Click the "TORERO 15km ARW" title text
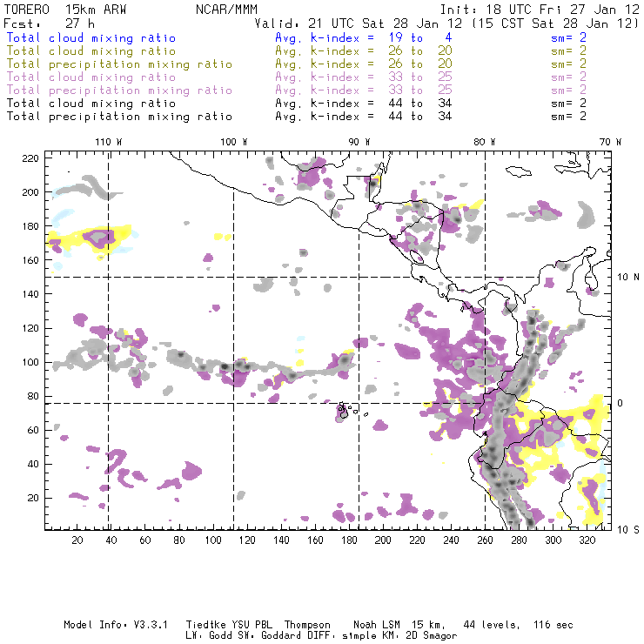The image size is (644, 644). 65,10
